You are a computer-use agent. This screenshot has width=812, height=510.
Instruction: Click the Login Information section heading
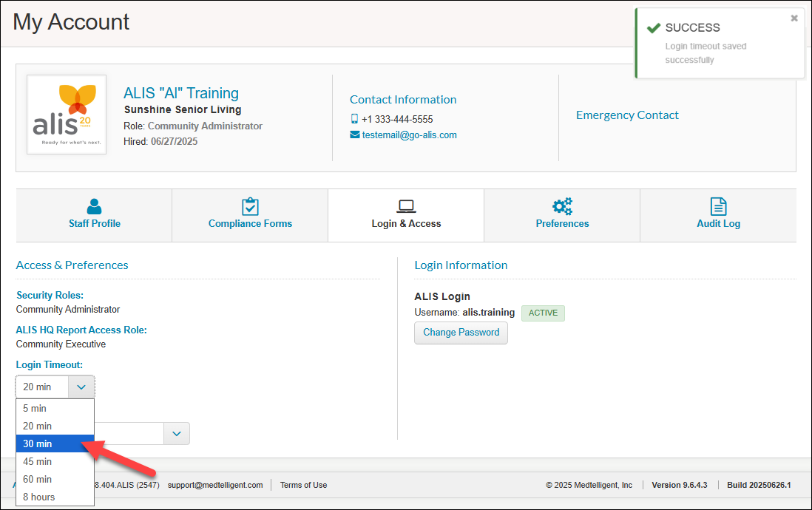pyautogui.click(x=461, y=265)
